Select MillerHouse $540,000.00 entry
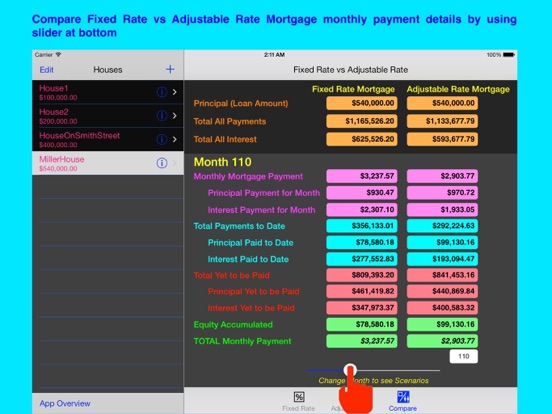The image size is (552, 414). 108,163
